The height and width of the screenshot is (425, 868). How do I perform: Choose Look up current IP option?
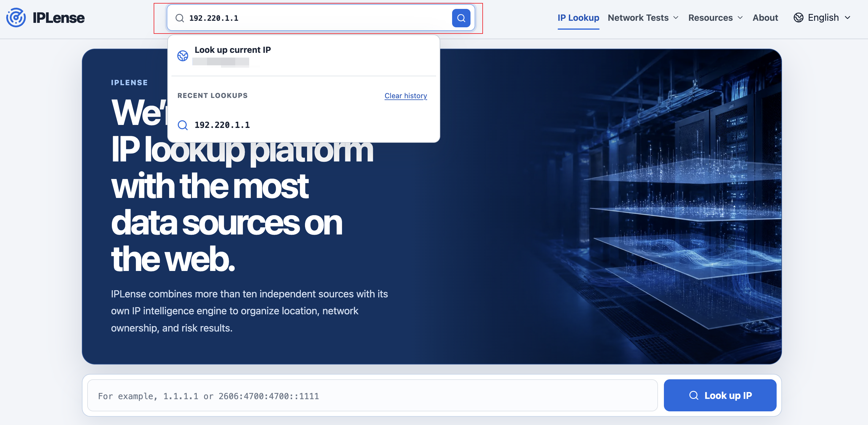(303, 55)
